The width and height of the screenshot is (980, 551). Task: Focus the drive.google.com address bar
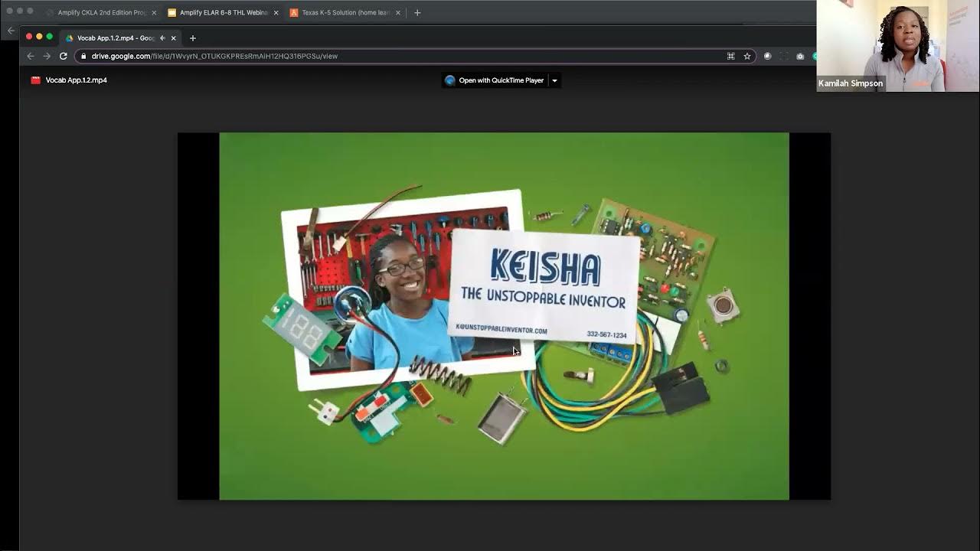(x=416, y=56)
